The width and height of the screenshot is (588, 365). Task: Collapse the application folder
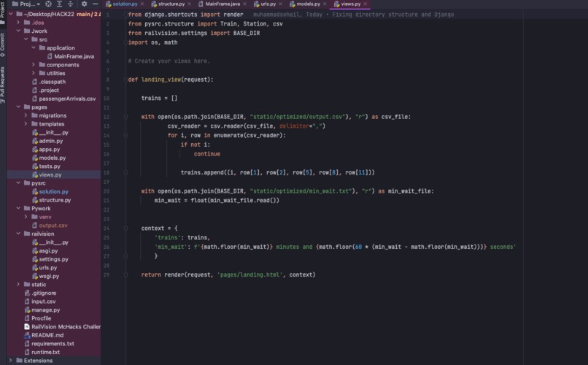pos(34,47)
